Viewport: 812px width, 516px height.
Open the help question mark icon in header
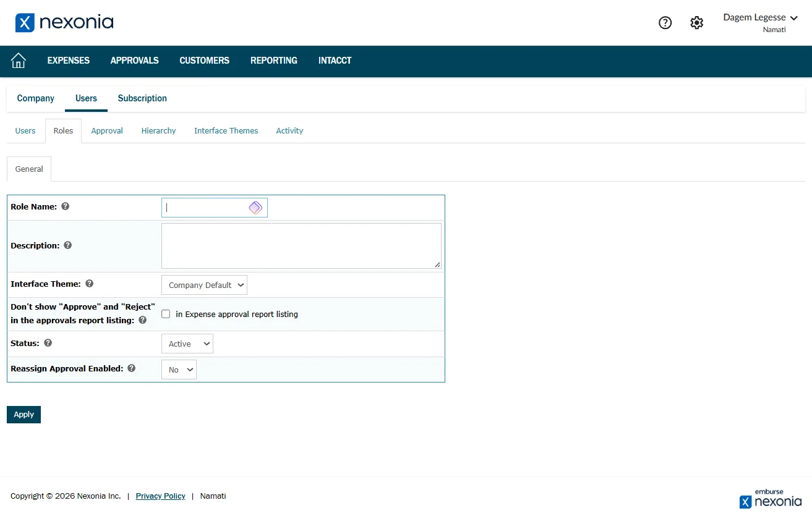pyautogui.click(x=665, y=23)
